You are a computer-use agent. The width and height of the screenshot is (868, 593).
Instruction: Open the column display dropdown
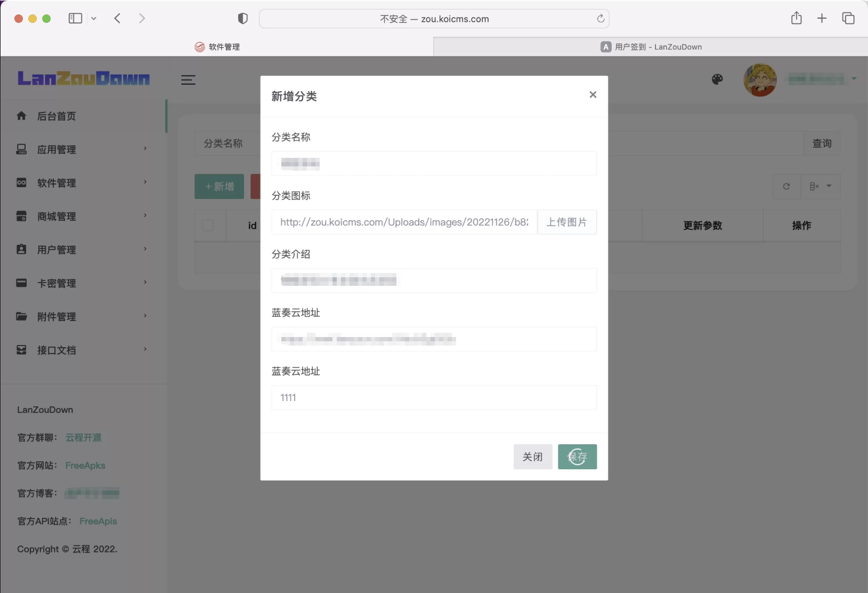(x=821, y=187)
